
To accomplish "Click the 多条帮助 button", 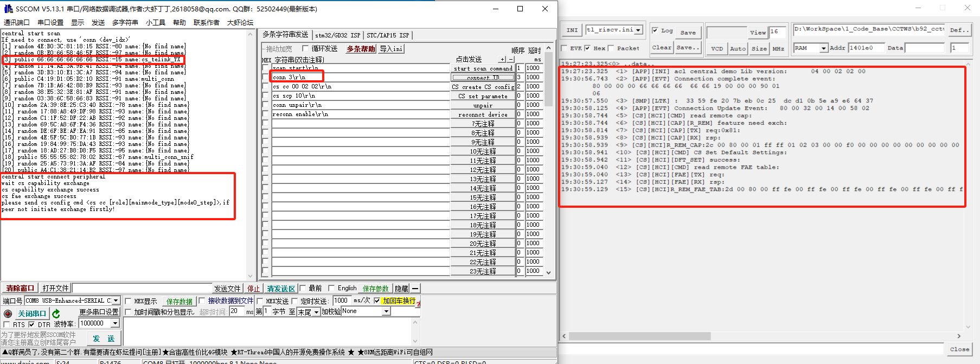I will (361, 49).
